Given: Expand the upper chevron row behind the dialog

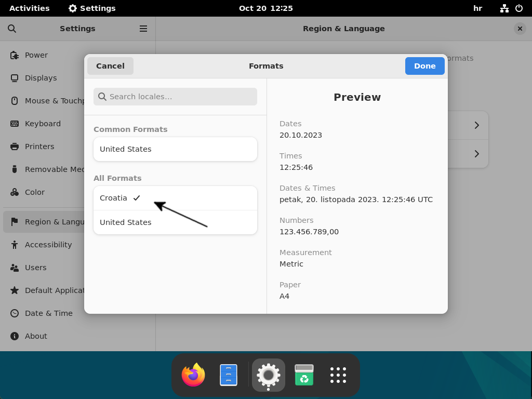Looking at the screenshot, I should [x=476, y=125].
